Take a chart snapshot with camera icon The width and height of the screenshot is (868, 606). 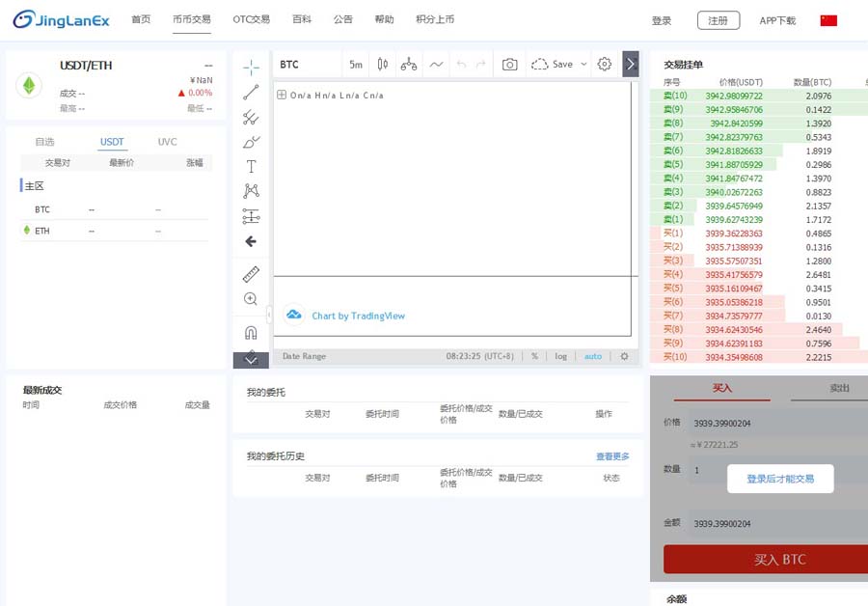509,65
